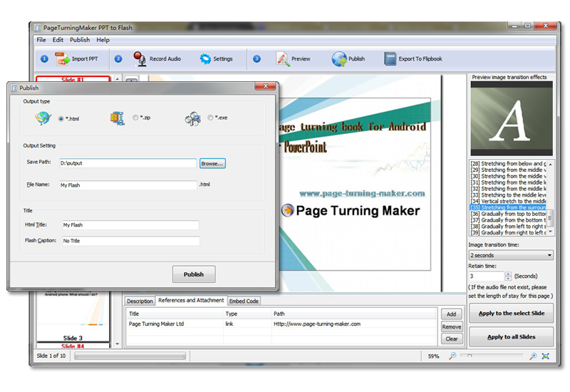This screenshot has height=392, width=570.
Task: Increase Retain time with the up arrow
Action: click(508, 274)
